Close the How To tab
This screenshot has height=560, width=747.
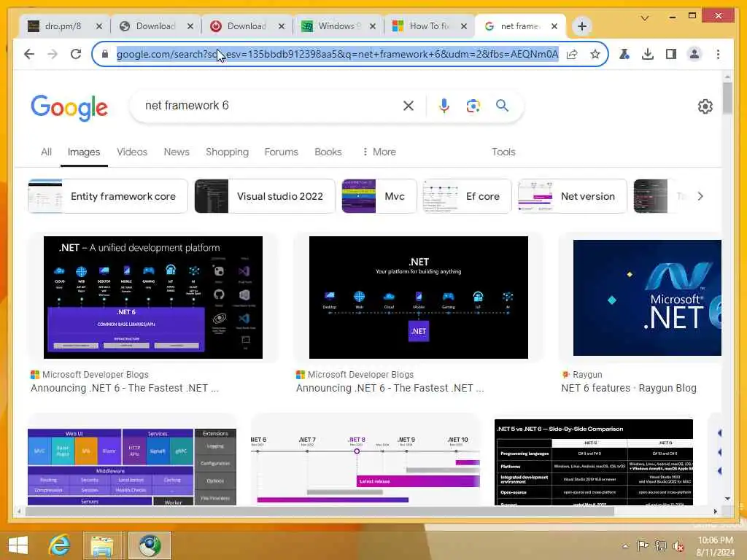[x=463, y=26]
